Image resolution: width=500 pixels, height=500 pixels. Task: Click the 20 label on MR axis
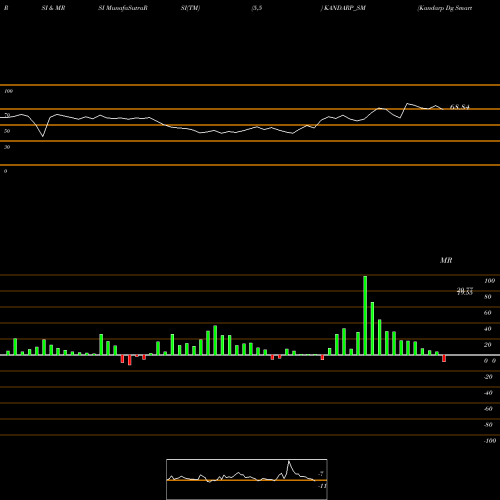tap(488, 345)
